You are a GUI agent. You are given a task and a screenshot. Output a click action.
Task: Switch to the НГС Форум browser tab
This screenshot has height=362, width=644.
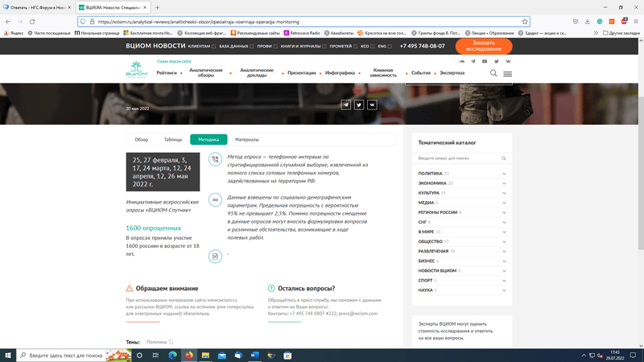(x=37, y=7)
